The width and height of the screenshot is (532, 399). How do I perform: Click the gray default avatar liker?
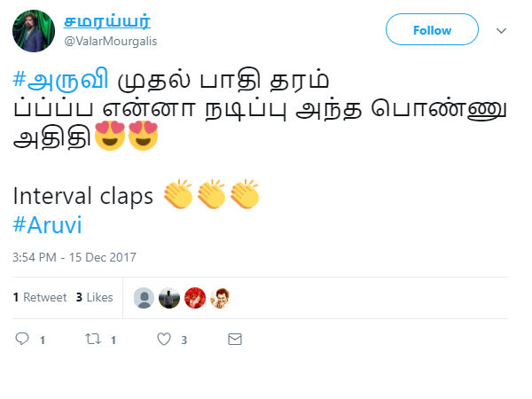(x=144, y=298)
